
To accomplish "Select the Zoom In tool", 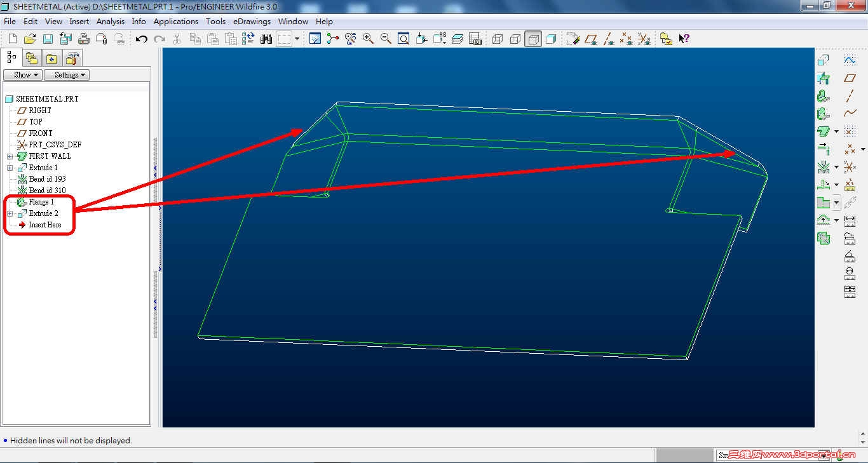I will pyautogui.click(x=368, y=39).
